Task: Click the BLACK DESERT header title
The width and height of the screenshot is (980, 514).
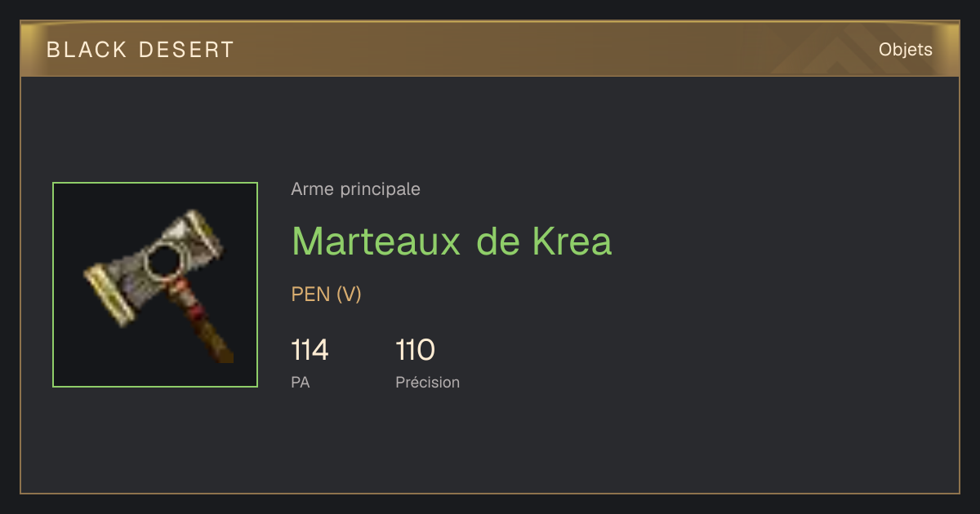Action: [x=140, y=50]
